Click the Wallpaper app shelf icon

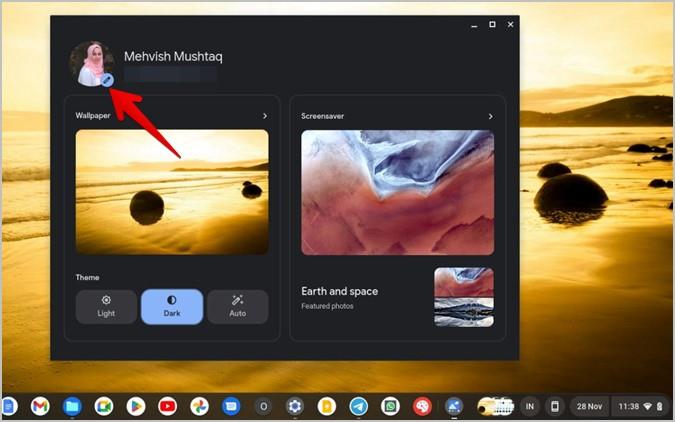click(454, 406)
